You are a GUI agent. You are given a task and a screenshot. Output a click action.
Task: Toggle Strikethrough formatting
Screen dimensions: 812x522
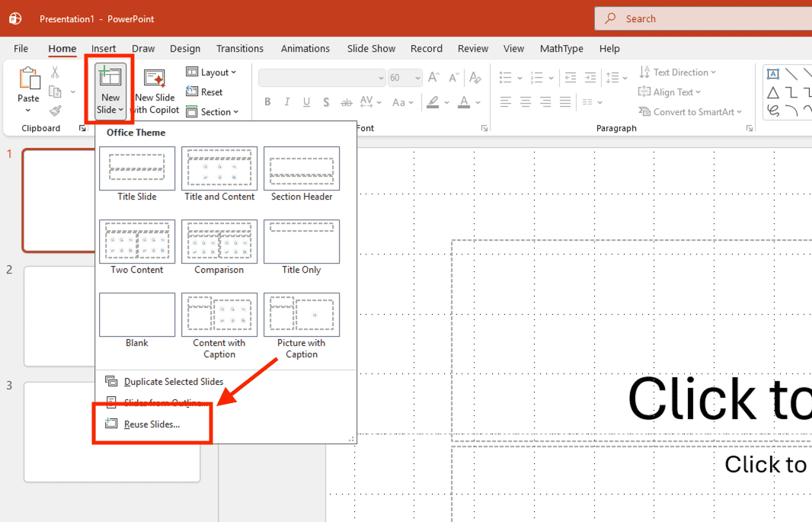point(347,102)
